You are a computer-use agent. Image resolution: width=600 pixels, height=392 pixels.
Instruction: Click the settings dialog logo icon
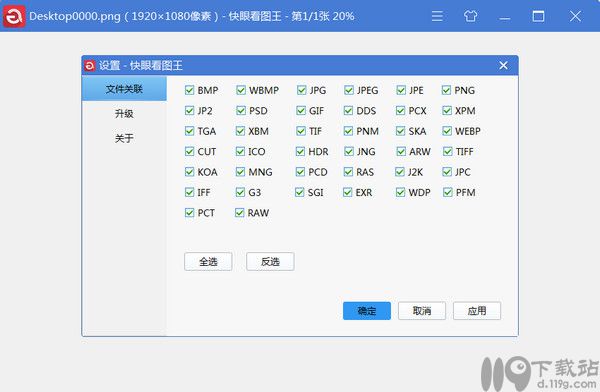click(x=90, y=65)
